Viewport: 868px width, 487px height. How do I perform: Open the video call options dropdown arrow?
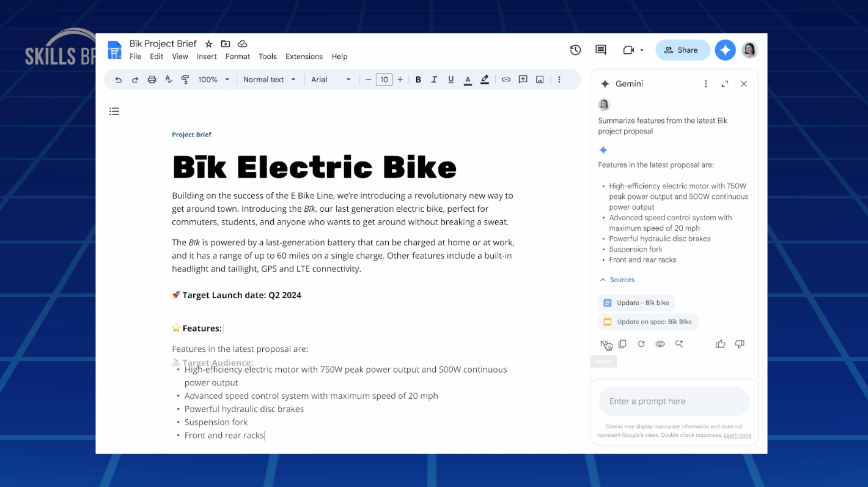tap(642, 50)
